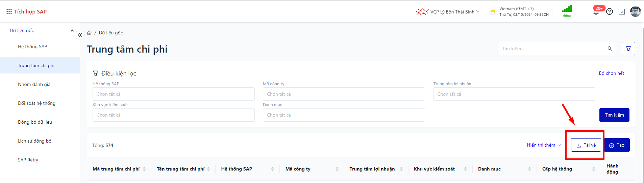Click the search magnifier icon

click(x=610, y=49)
